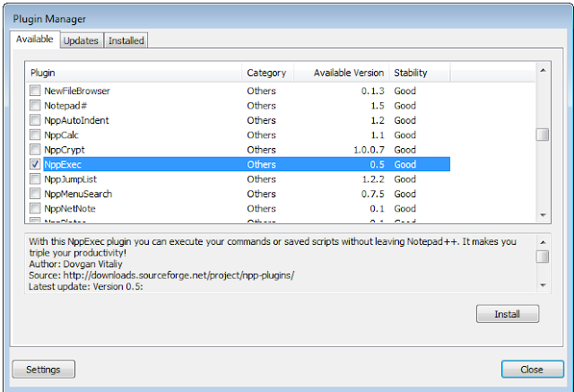
Task: Mark the NppNetNote checkbox
Action: [35, 208]
